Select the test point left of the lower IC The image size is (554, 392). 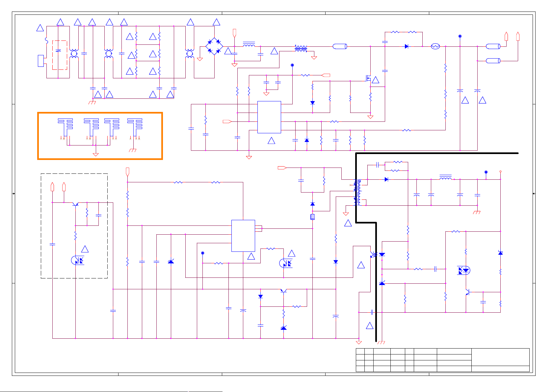pos(202,253)
